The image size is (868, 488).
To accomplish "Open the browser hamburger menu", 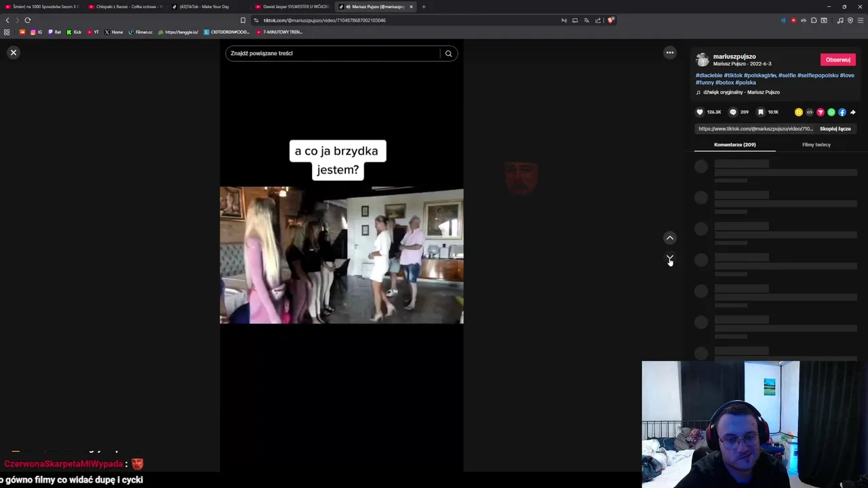I will (x=861, y=20).
